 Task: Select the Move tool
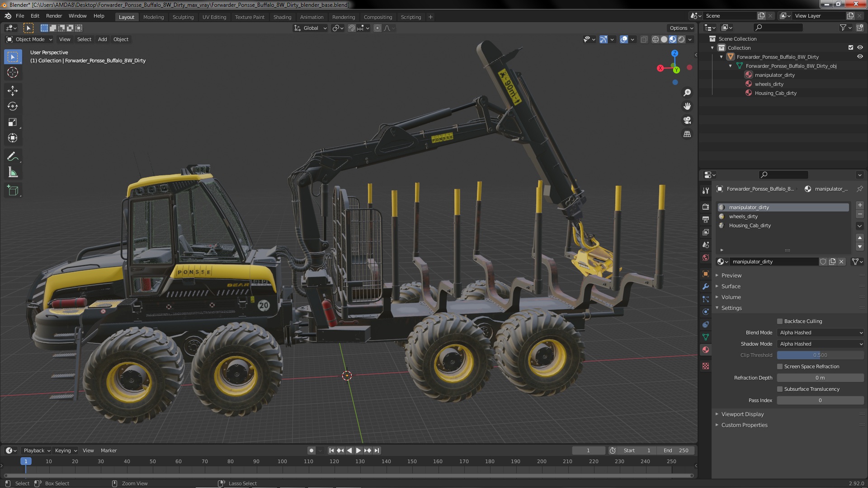tap(13, 91)
